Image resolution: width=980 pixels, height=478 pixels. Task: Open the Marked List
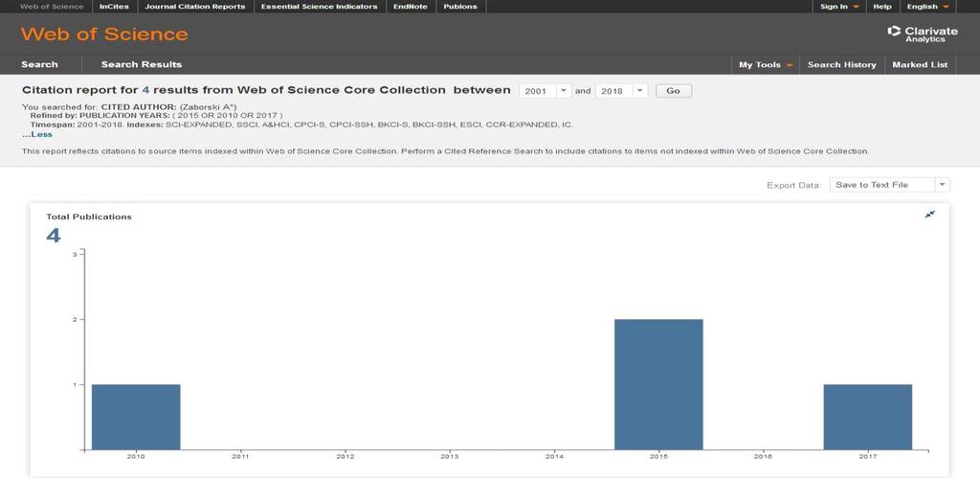coord(920,64)
